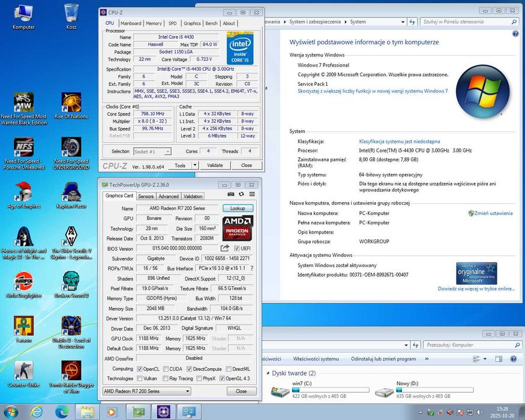The height and width of the screenshot is (420, 525).
Task: Open Microsoft Edge from the taskbar
Action: (62, 412)
